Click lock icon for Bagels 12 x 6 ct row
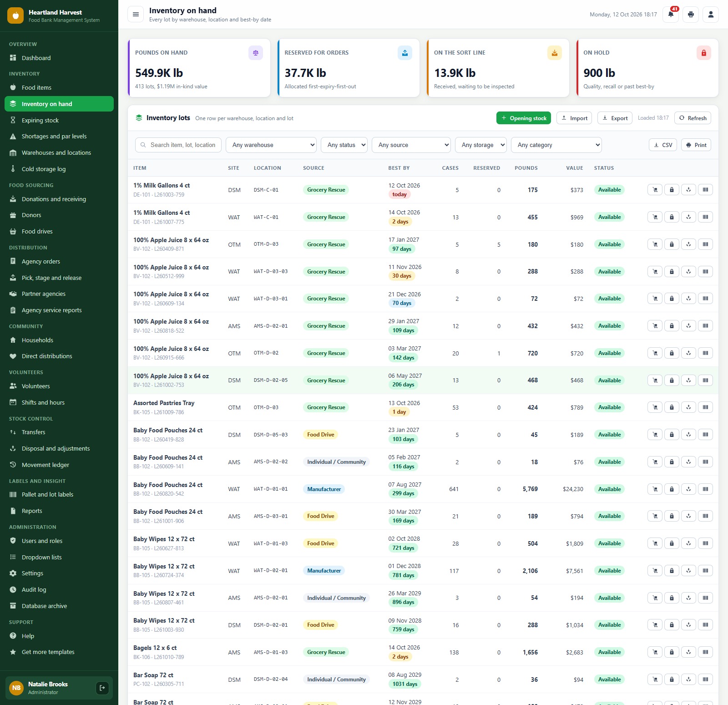Screen dimensions: 728x705 (672, 652)
